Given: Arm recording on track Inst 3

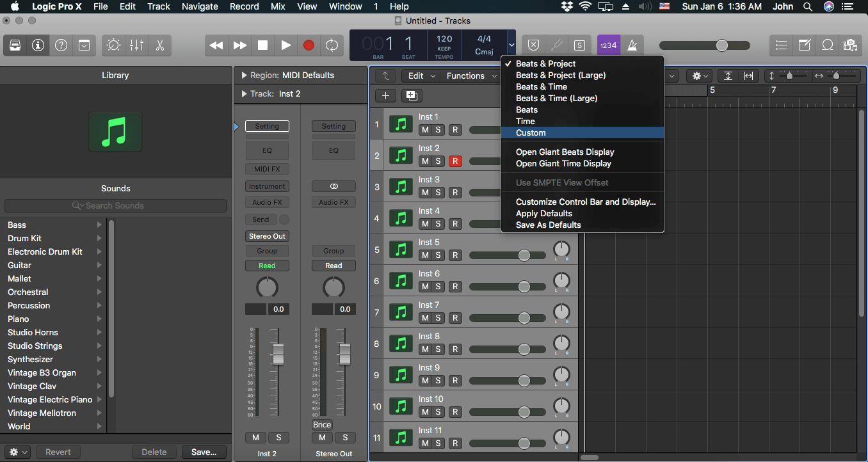Looking at the screenshot, I should [455, 193].
